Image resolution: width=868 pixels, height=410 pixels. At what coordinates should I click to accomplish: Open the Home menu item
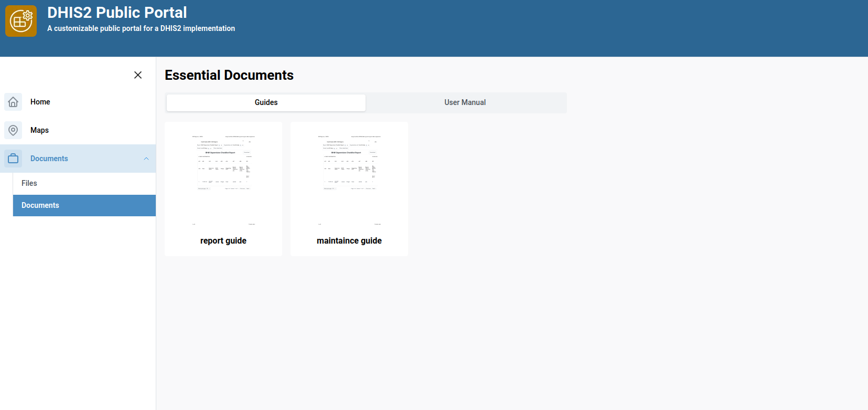click(78, 102)
